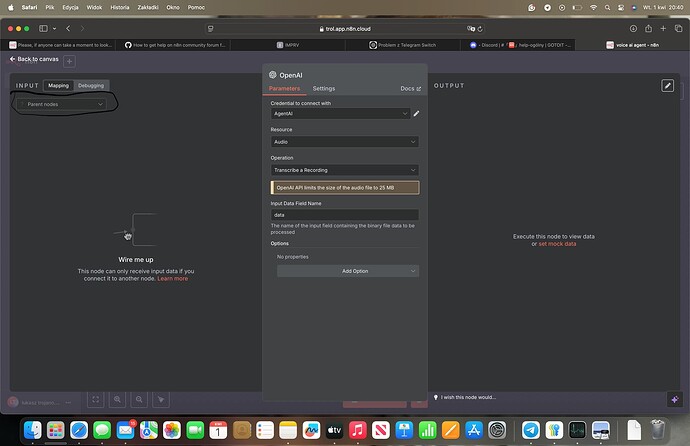The width and height of the screenshot is (690, 446).
Task: Open the Safari menu in the menu bar
Action: (29, 7)
